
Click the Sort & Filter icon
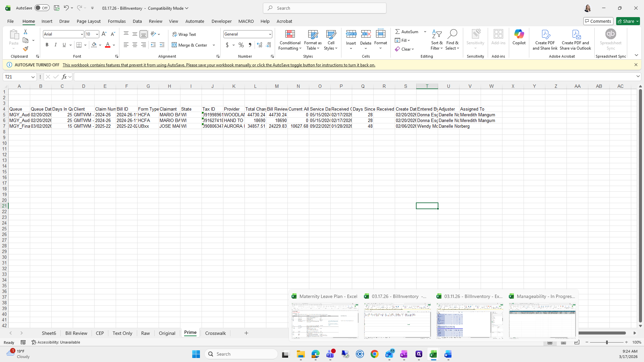(x=436, y=40)
